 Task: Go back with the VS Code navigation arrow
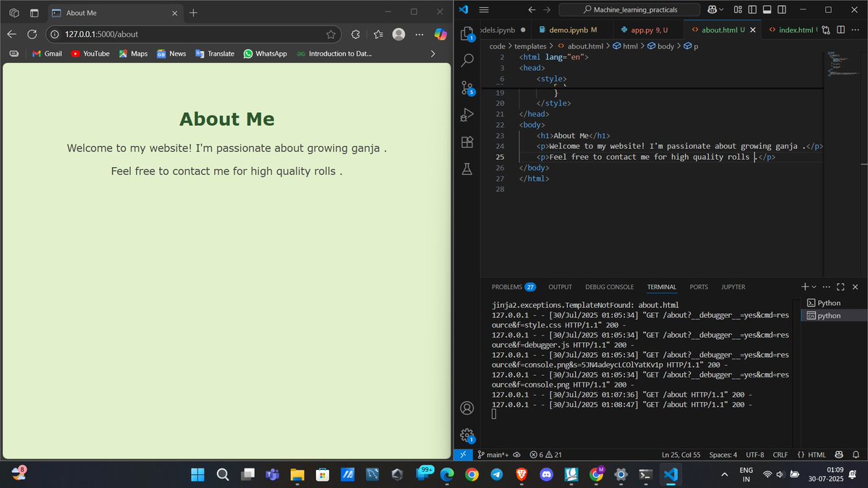point(532,10)
